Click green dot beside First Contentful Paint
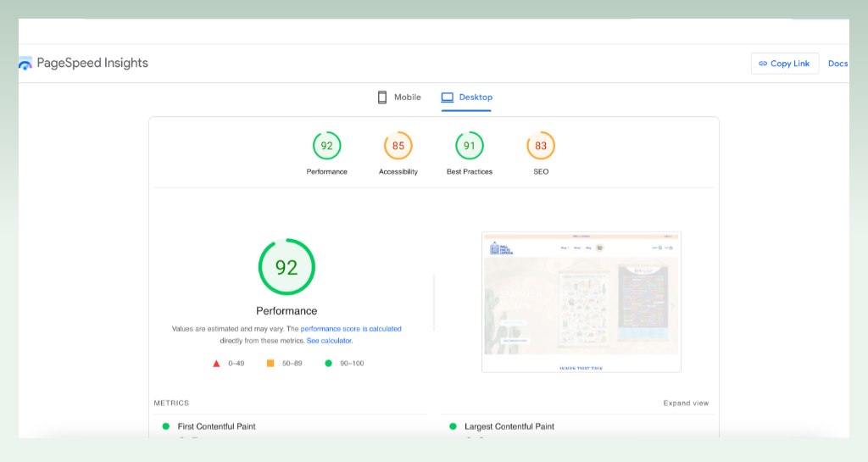Screen dimensions: 868x462 [x=165, y=426]
